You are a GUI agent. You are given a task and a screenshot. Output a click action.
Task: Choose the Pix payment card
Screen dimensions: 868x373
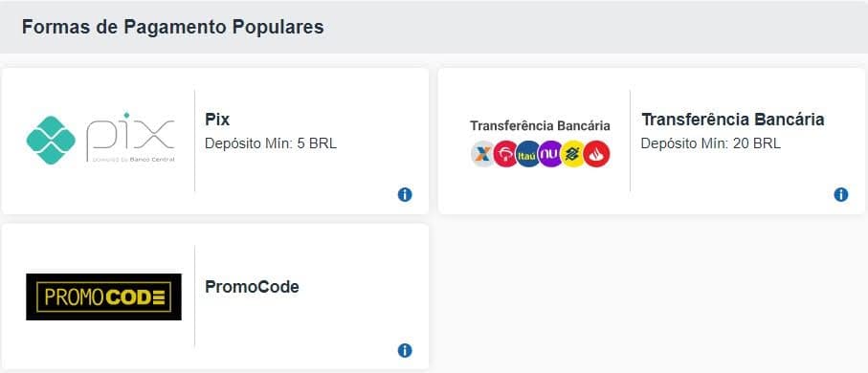pos(214,142)
